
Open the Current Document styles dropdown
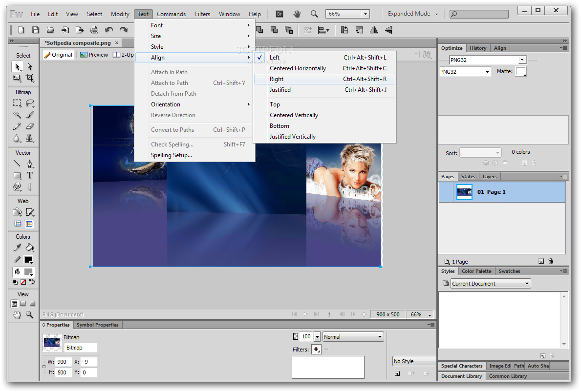[x=491, y=284]
